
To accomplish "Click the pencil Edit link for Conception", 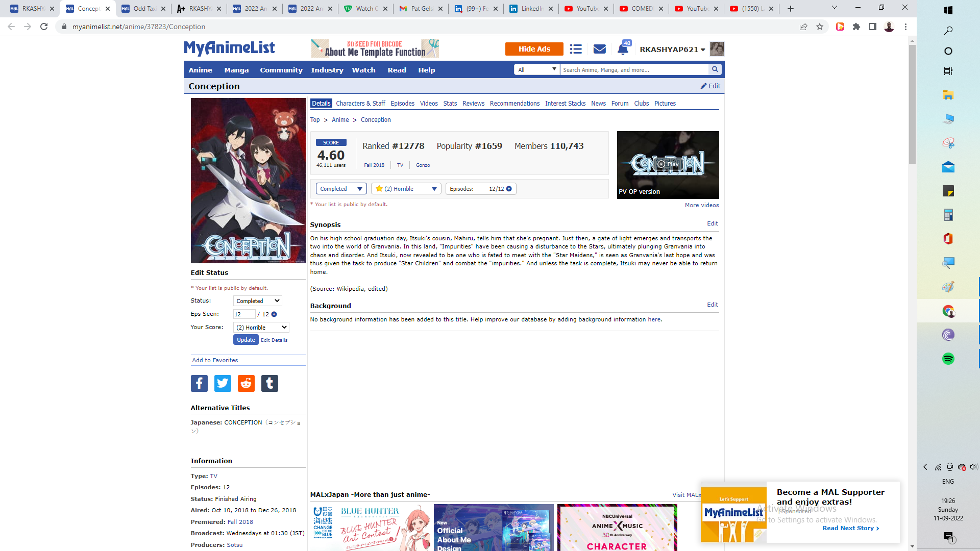I will click(x=710, y=86).
